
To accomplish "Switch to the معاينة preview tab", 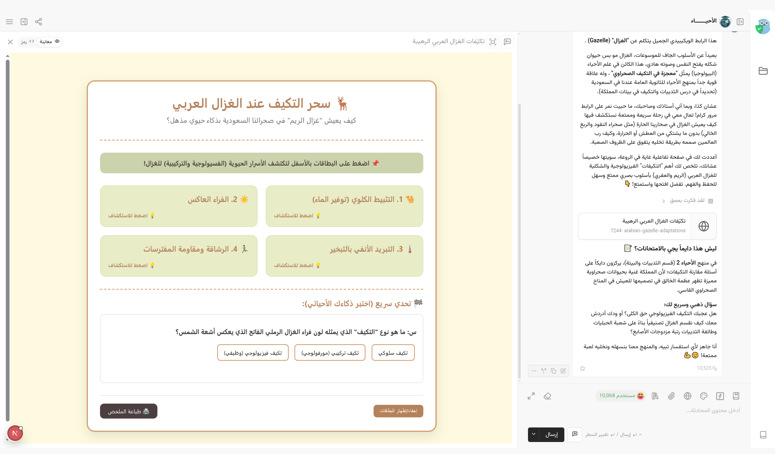I will 49,42.
